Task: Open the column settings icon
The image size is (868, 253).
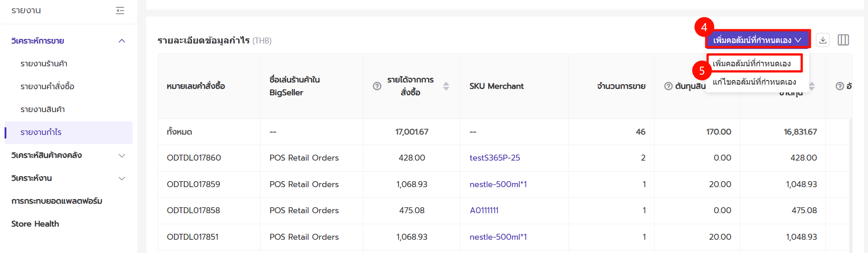Action: [843, 40]
